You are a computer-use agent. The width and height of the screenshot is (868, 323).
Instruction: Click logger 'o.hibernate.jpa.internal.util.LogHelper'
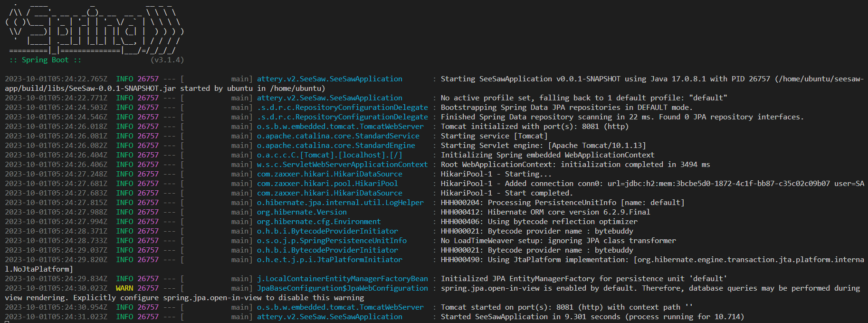[340, 203]
